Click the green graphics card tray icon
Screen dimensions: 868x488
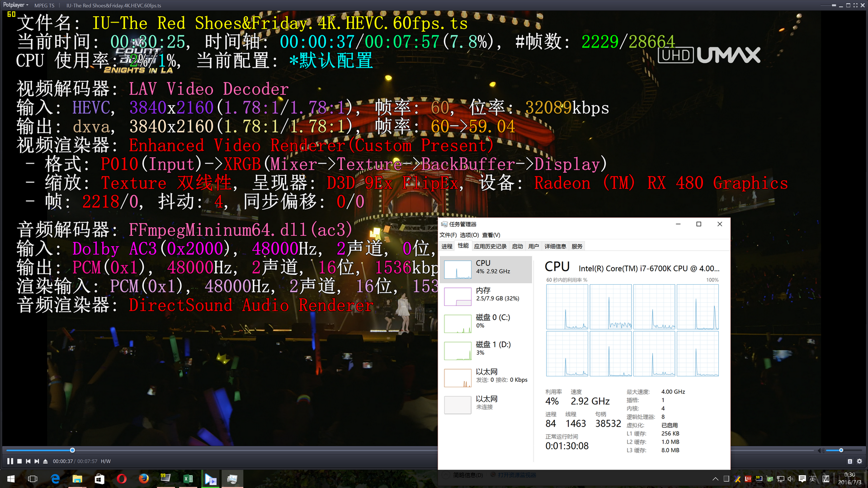769,479
